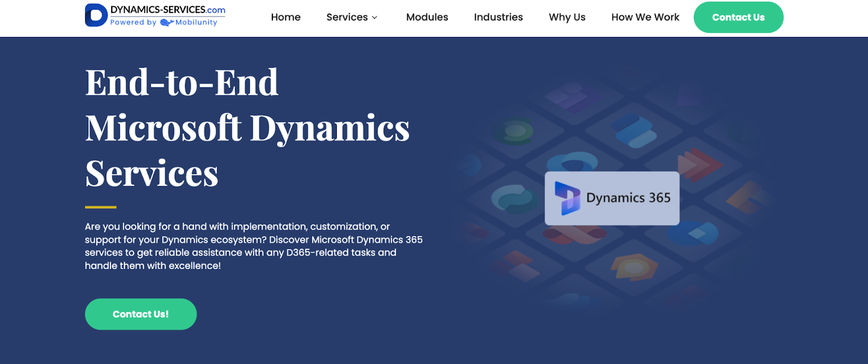The width and height of the screenshot is (868, 364).
Task: Click the Contact Us! hero button
Action: point(141,314)
